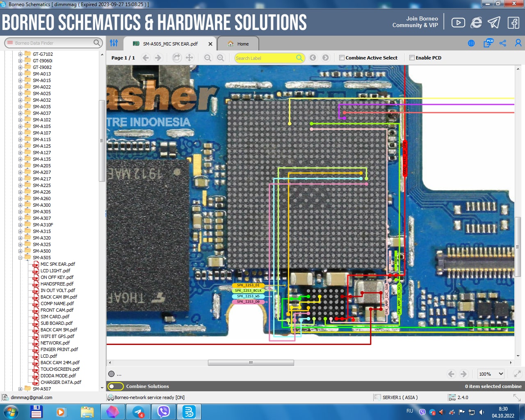The width and height of the screenshot is (525, 420).
Task: Open TOUCHSCREEN.pdf in the tree
Action: 60,369
